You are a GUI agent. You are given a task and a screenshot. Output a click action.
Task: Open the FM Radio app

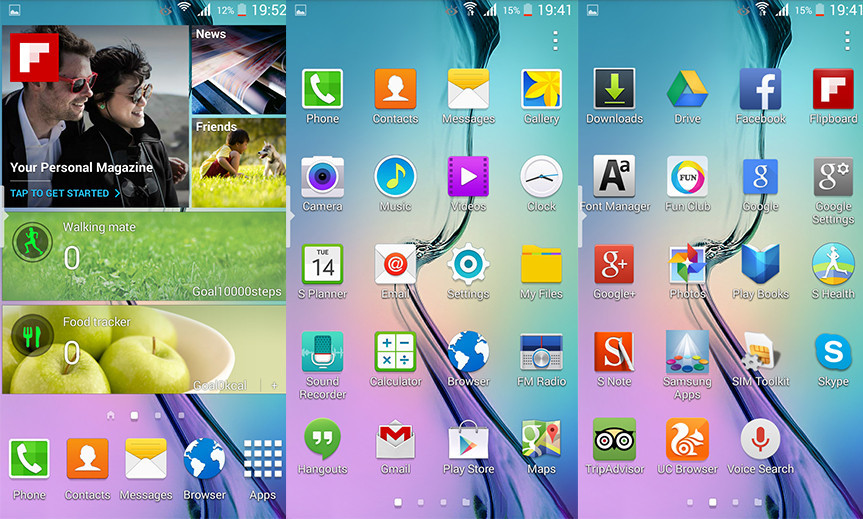click(541, 352)
